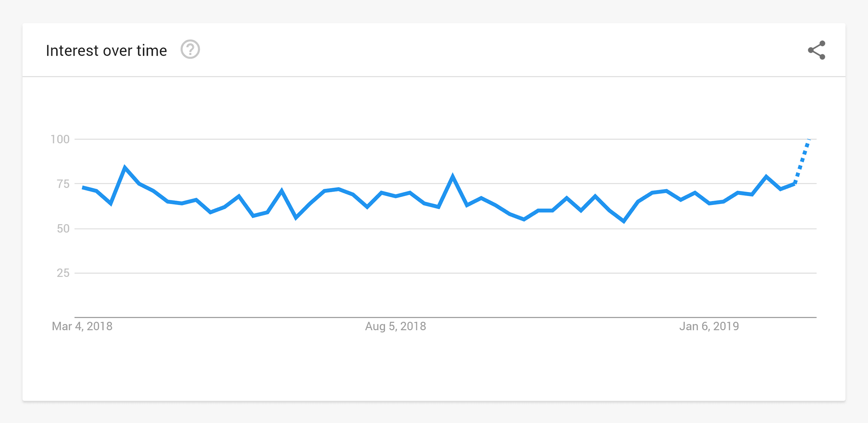Click the 25 y-axis value label
Screen dimensions: 868x423
pyautogui.click(x=63, y=273)
